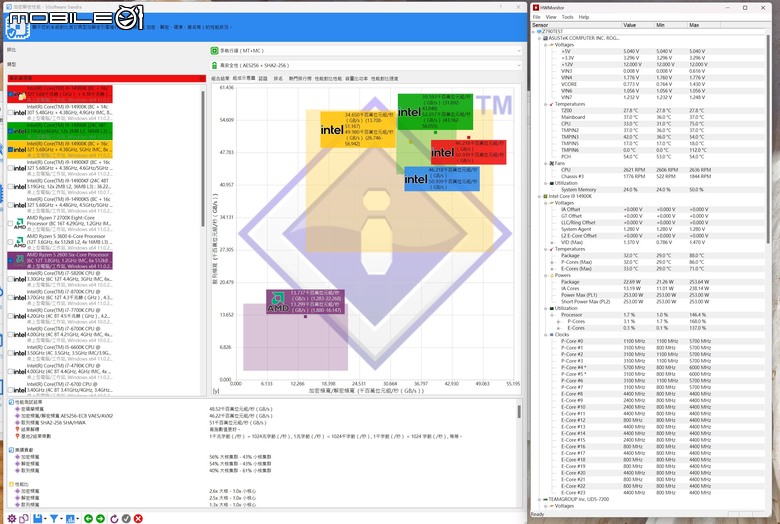
Task: Open the View menu in HWMonitor
Action: coord(551,17)
